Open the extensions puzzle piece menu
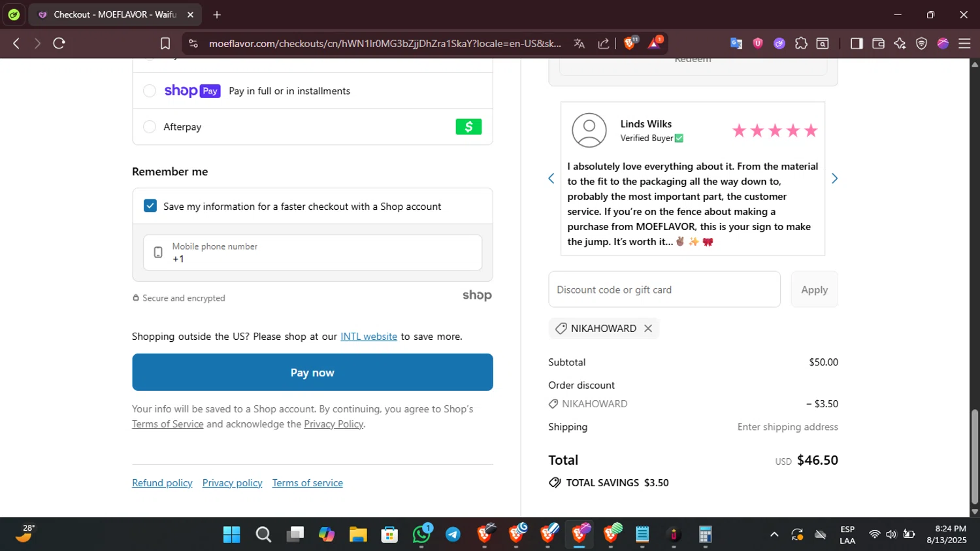The width and height of the screenshot is (980, 551). pos(801,43)
